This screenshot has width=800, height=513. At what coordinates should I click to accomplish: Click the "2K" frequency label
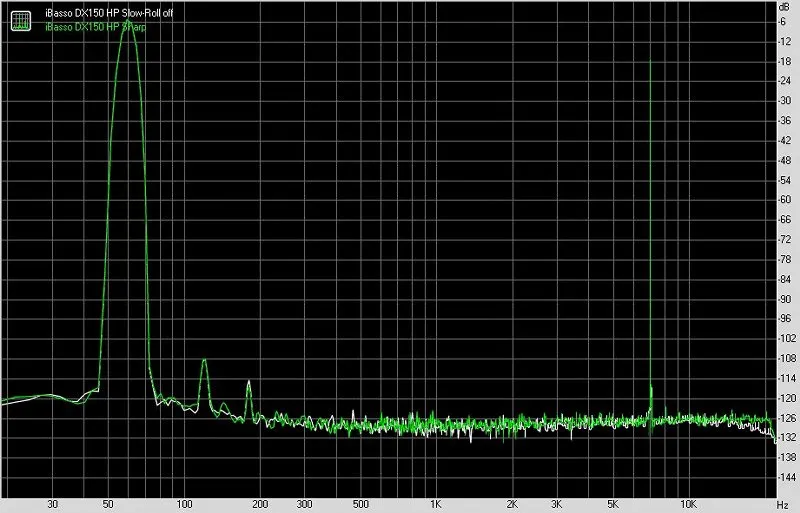[x=512, y=504]
